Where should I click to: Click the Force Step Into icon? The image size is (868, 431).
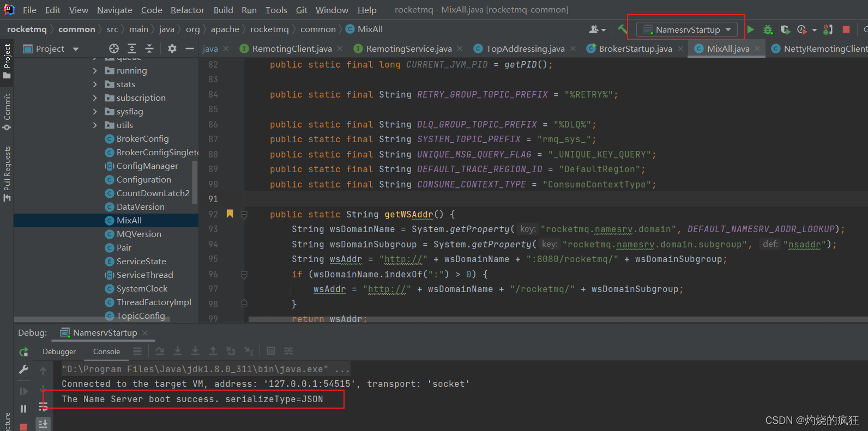click(x=195, y=351)
